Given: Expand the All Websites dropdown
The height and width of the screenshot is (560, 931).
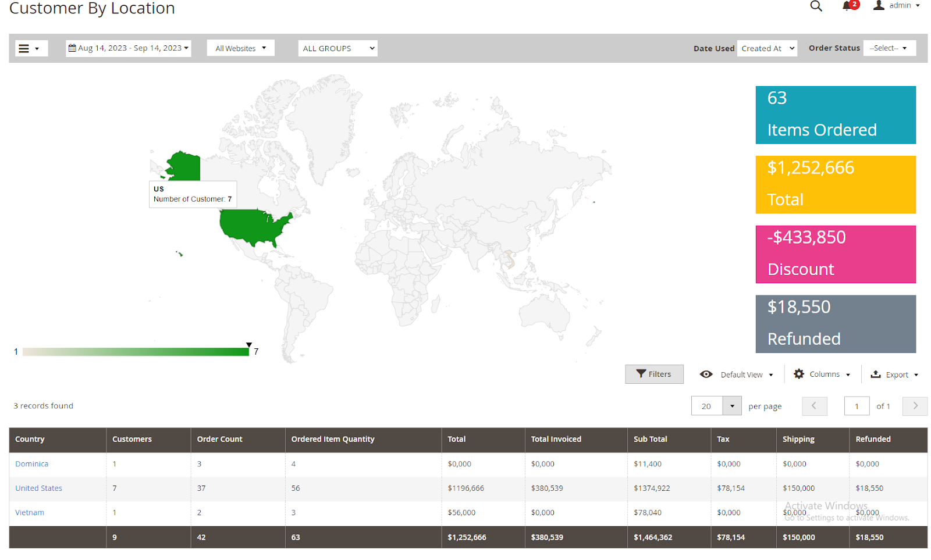Looking at the screenshot, I should pyautogui.click(x=240, y=48).
